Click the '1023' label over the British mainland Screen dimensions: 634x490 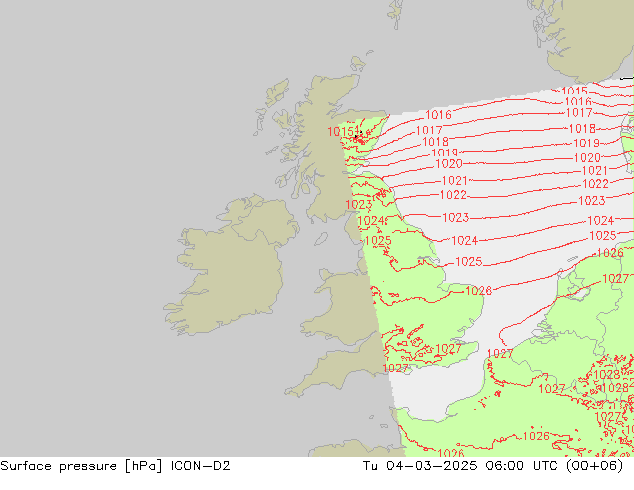pos(359,205)
